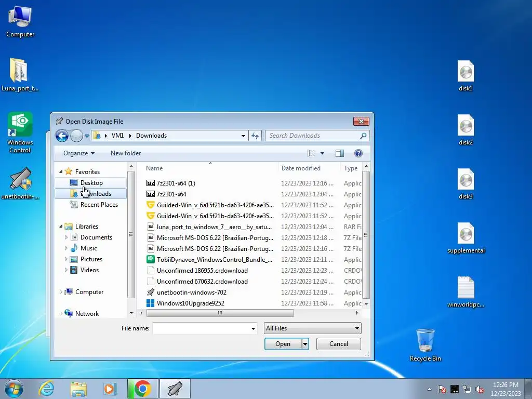Viewport: 532px width, 399px height.
Task: Select the supplemental desktop file
Action: click(x=466, y=238)
